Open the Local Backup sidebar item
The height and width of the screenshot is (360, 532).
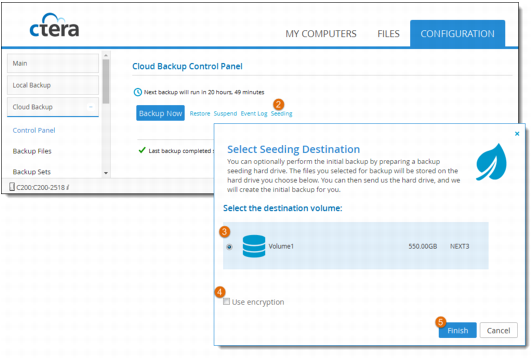(53, 85)
